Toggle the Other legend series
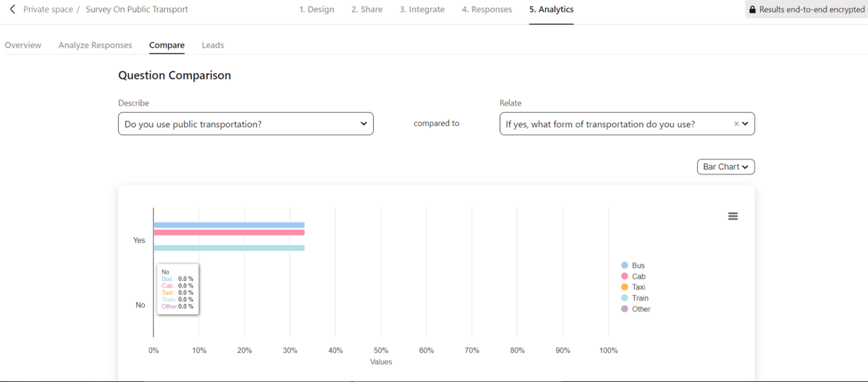Viewport: 868px width, 382px height. click(635, 309)
